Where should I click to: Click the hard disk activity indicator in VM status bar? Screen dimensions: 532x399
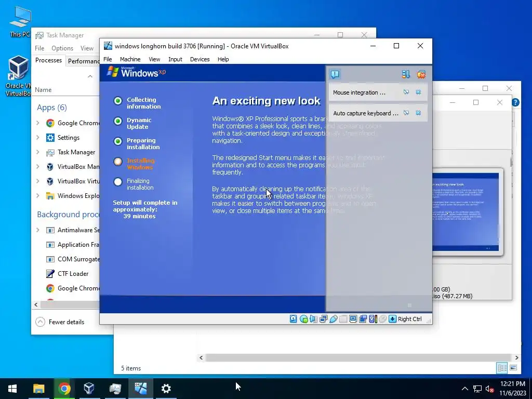tap(294, 319)
